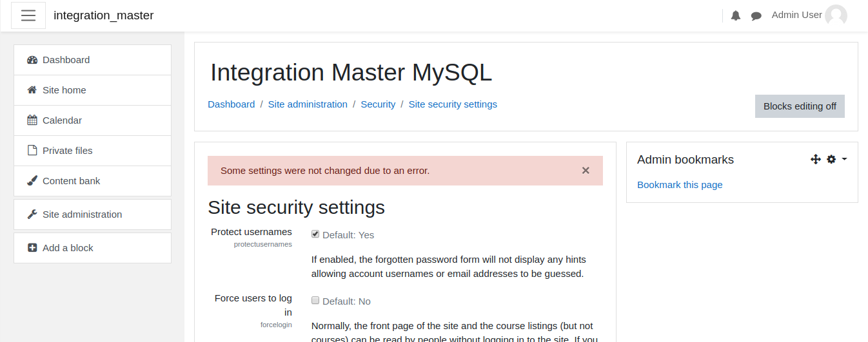Open the notifications bell icon
This screenshot has width=868, height=342.
[x=736, y=16]
